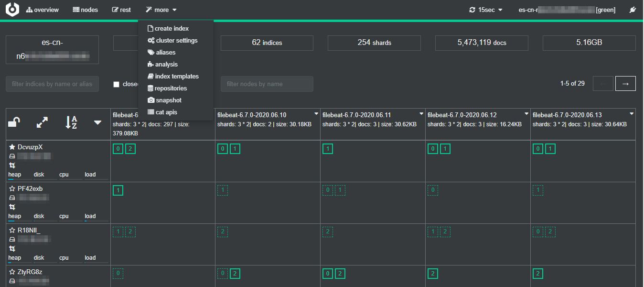Open the nodes menu item
The width and height of the screenshot is (644, 287).
85,9
